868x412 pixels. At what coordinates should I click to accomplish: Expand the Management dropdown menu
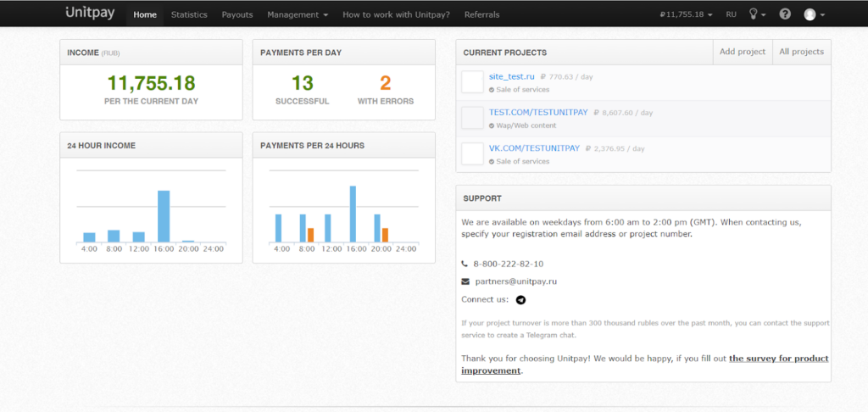click(x=298, y=14)
